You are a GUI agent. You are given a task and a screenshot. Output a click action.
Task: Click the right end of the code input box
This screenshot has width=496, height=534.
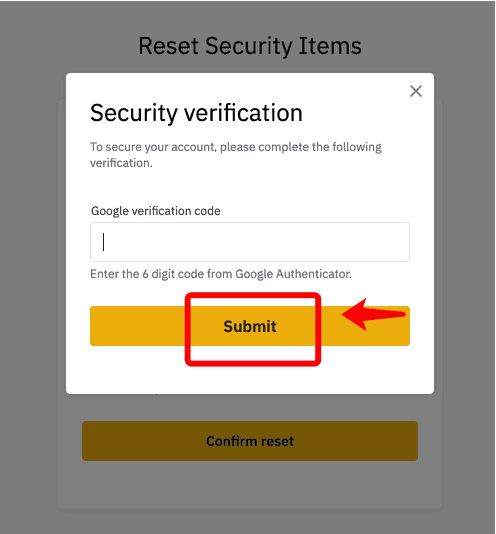(392, 242)
